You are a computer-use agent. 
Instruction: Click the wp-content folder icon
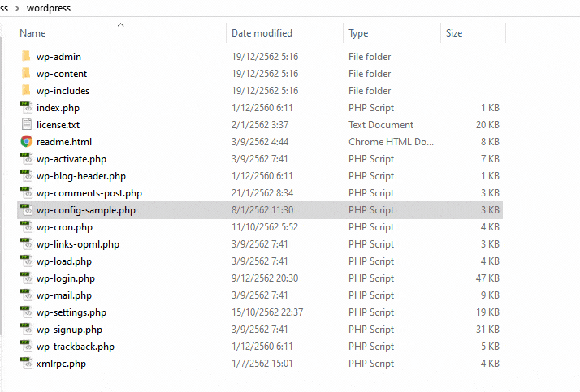26,73
